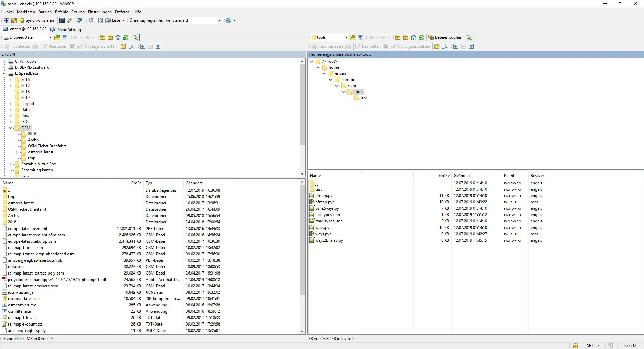Toggle the remote directory tree view
The width and height of the screenshot is (644, 349).
tap(469, 37)
